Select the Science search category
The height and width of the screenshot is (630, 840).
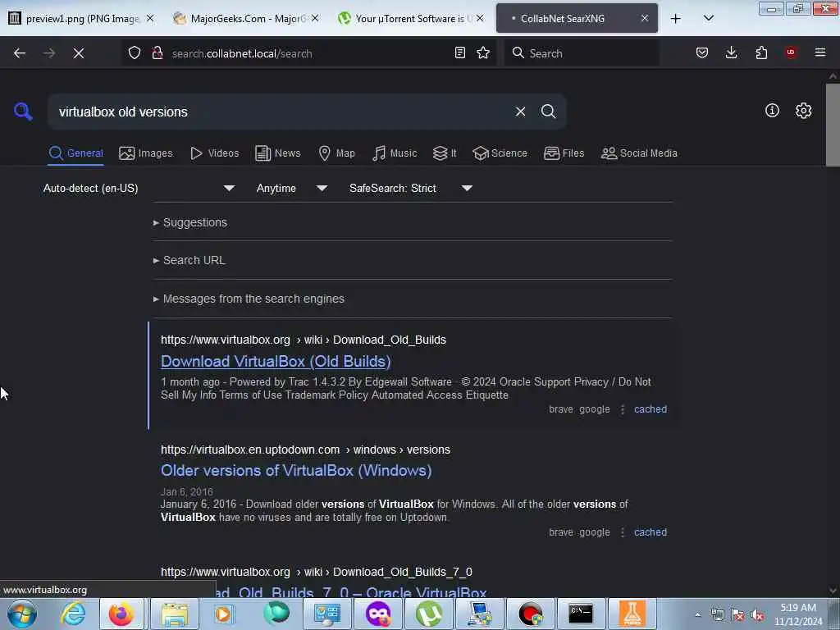pos(500,153)
